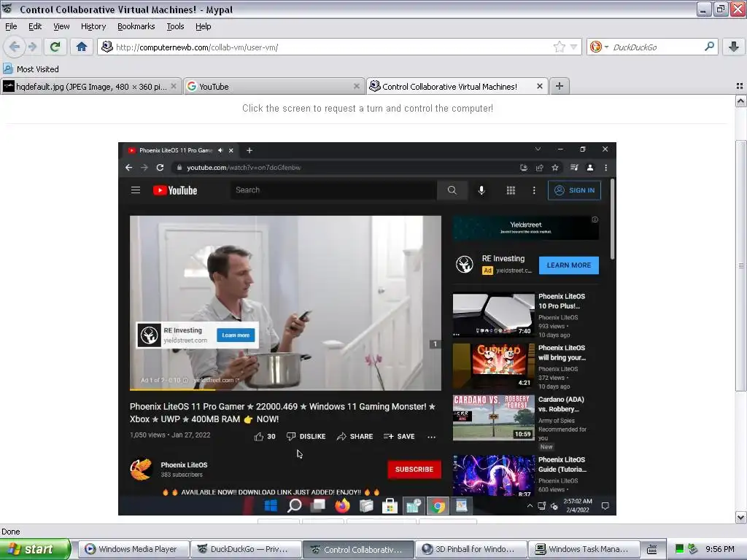This screenshot has height=560, width=747.
Task: Click the Mypal Back navigation button
Action: tap(15, 47)
